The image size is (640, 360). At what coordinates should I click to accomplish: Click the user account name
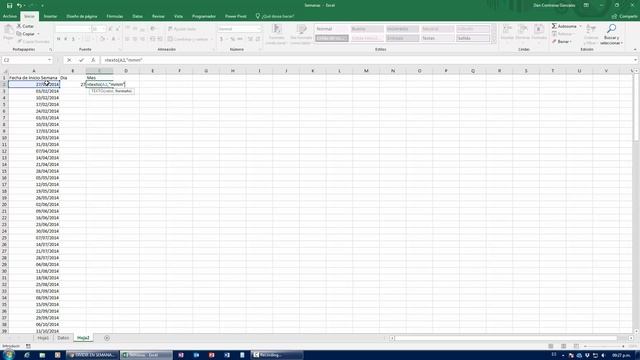tap(554, 5)
